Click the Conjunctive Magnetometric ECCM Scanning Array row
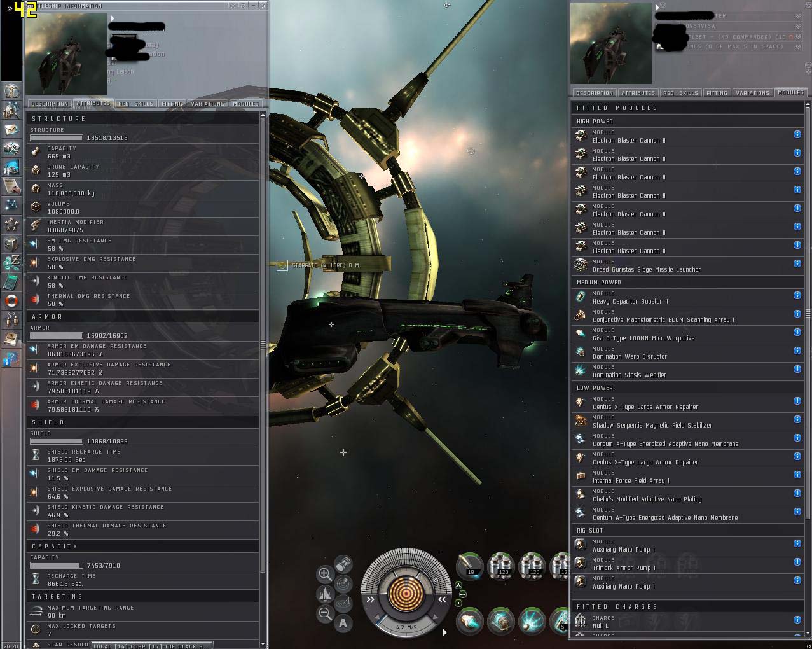Viewport: 812px width, 649px height. (x=687, y=316)
